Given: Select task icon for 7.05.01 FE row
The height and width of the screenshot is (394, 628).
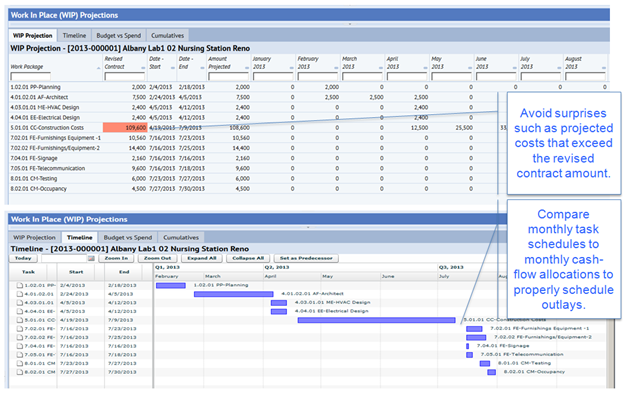Looking at the screenshot, I should coord(20,355).
